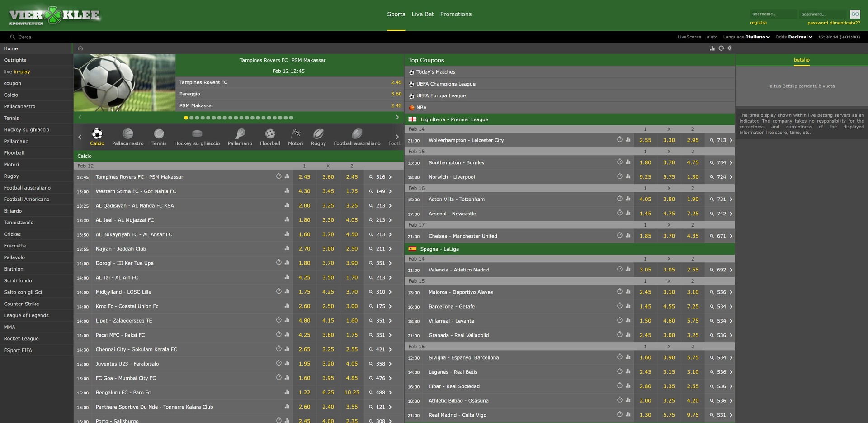Advance featured match banner with right arrow

397,117
